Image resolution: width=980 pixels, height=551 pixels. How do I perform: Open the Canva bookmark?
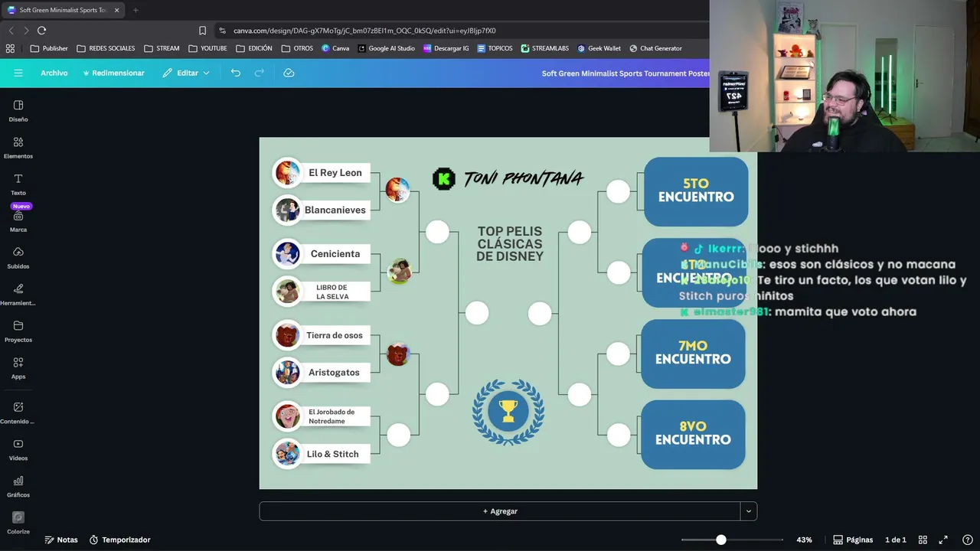(335, 48)
